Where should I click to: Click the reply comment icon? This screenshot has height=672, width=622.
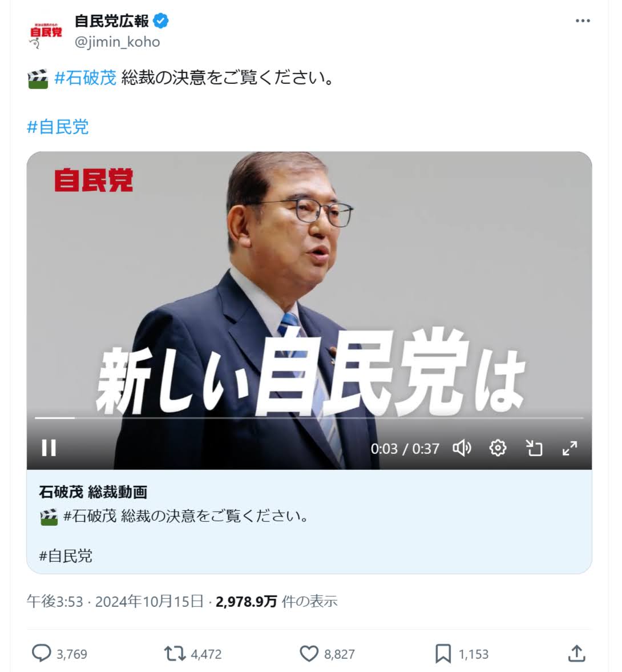pyautogui.click(x=42, y=654)
